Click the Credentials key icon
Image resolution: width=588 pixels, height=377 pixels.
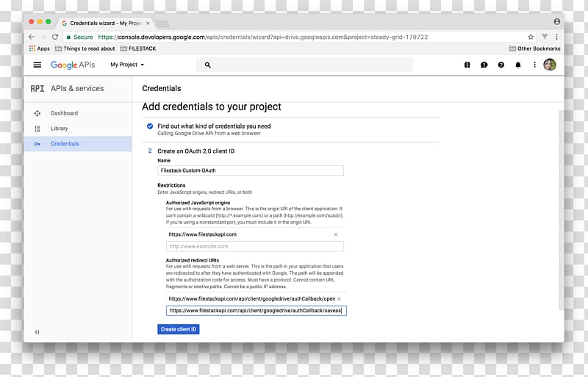pos(37,144)
